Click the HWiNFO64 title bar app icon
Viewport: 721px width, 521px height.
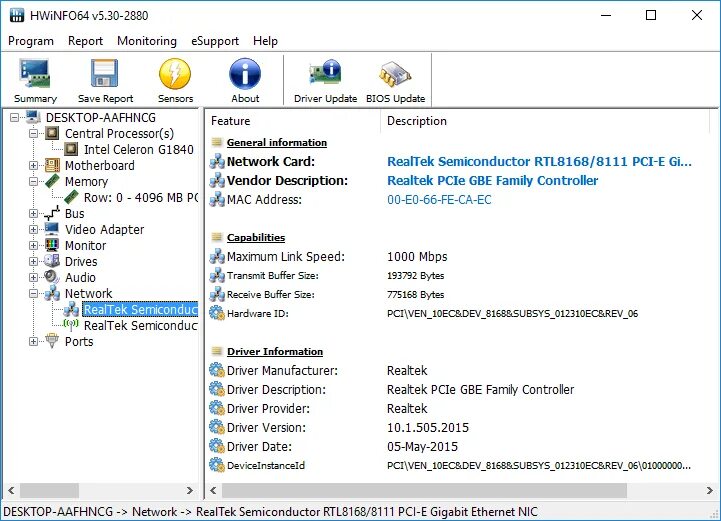pyautogui.click(x=17, y=15)
